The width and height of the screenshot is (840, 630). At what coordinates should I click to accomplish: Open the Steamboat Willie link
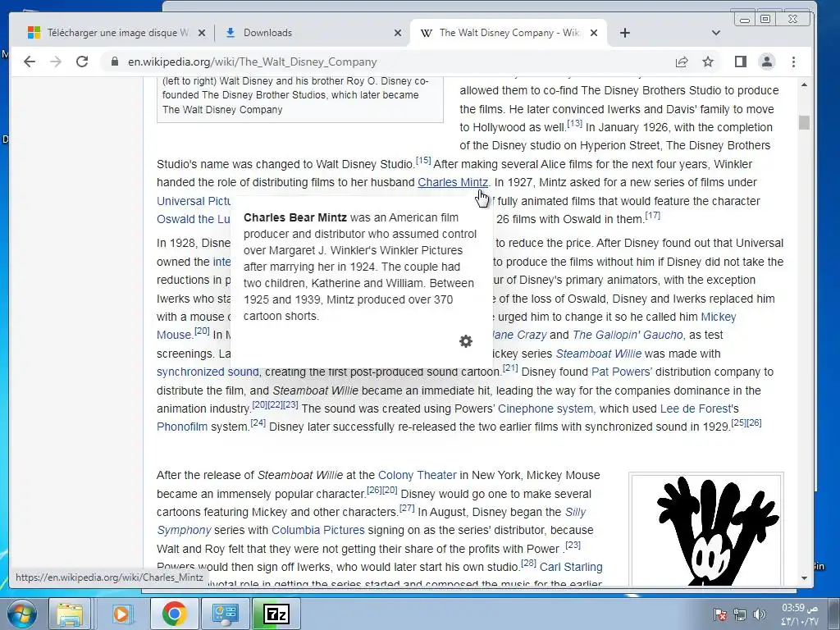pos(598,354)
